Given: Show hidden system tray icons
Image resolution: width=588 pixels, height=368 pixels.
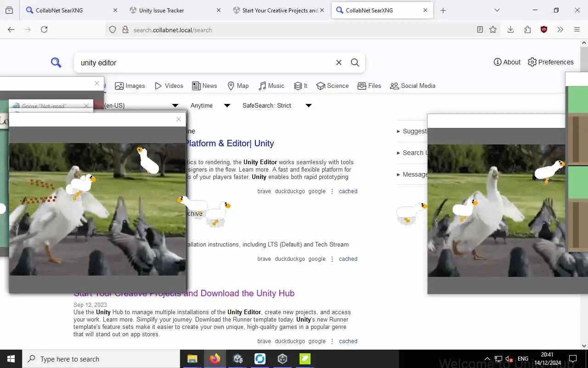Looking at the screenshot, I should (487, 359).
